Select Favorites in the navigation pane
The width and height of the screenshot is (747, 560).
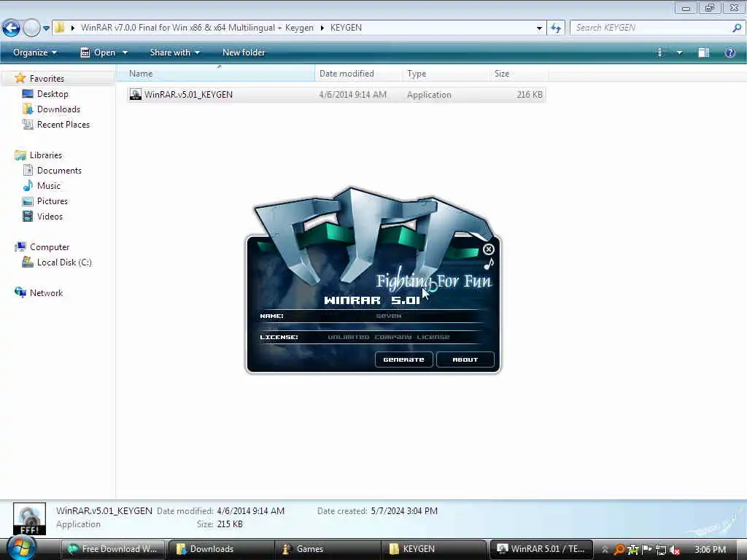coord(47,79)
